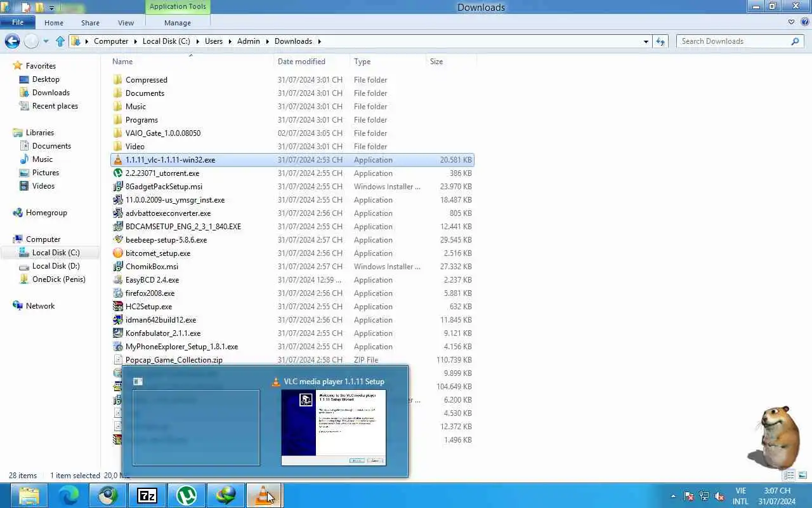This screenshot has width=812, height=508.
Task: Click Network in the navigation pane
Action: click(40, 306)
